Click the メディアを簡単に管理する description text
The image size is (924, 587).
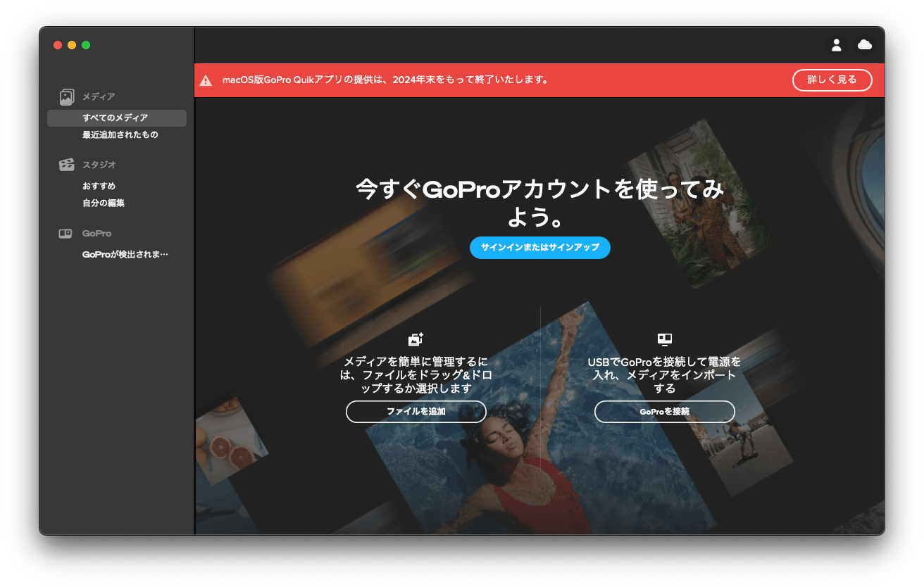[x=416, y=375]
